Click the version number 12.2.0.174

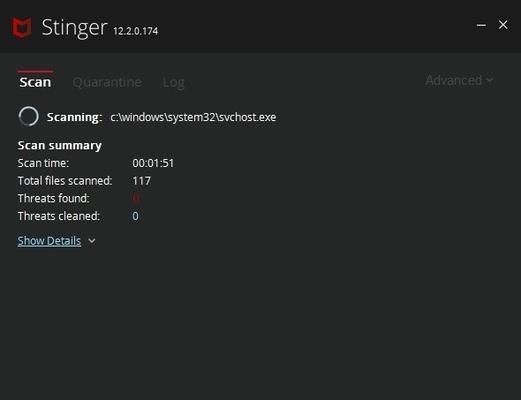click(x=135, y=31)
